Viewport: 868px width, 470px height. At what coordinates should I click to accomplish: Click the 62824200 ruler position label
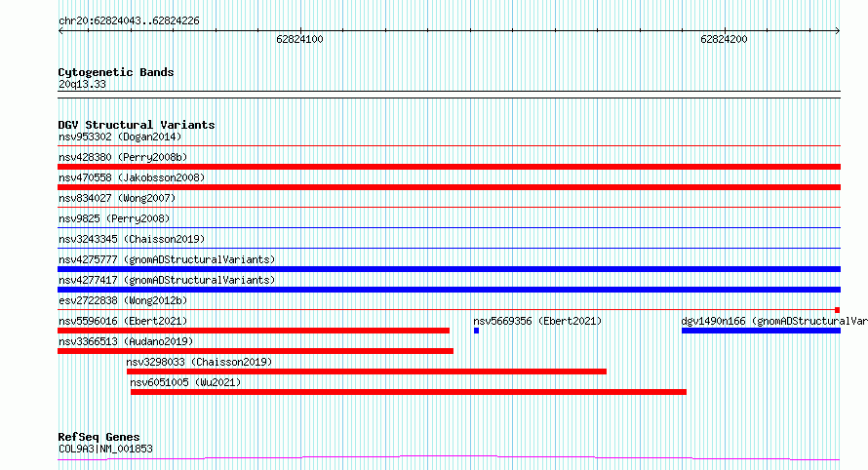724,39
